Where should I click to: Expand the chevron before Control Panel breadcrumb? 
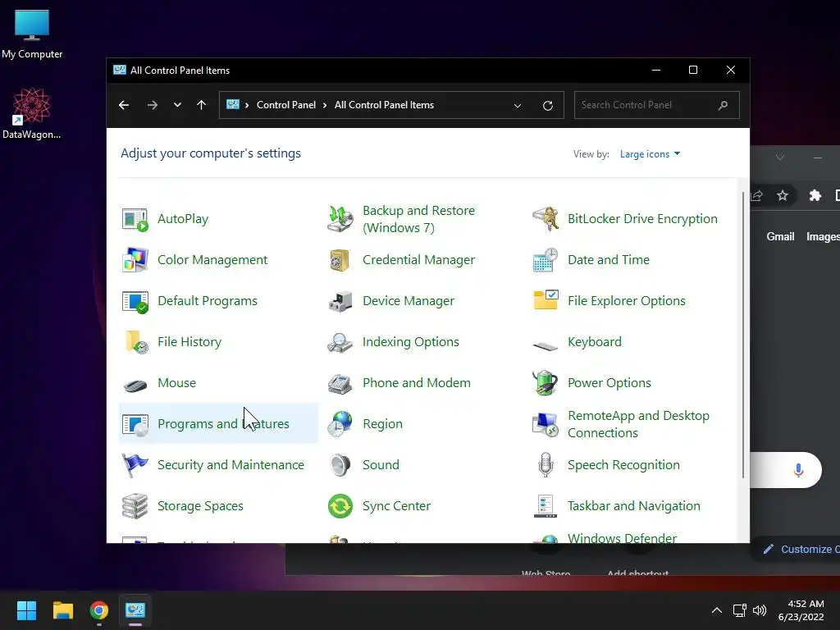click(x=247, y=105)
